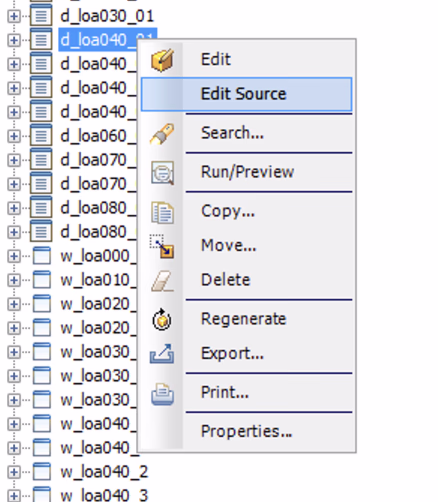Image resolution: width=438 pixels, height=502 pixels.
Task: Expand the w_loa040_2 tree node
Action: click(x=14, y=472)
